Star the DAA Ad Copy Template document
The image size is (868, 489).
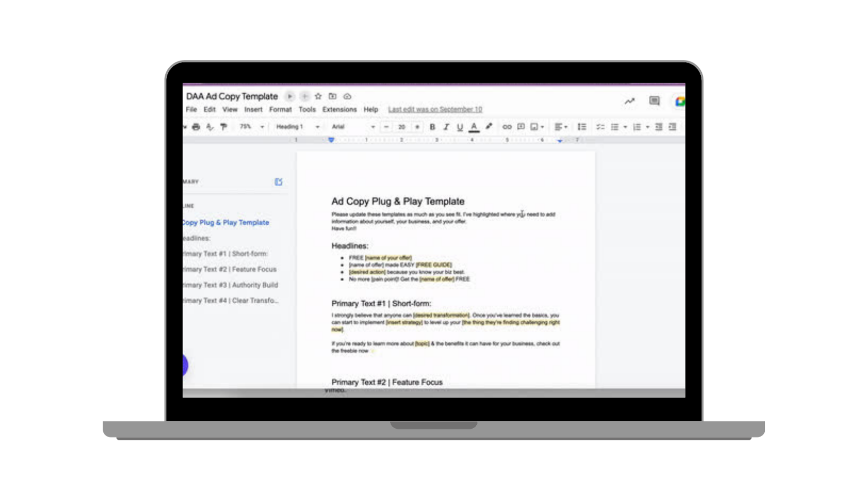click(x=318, y=96)
